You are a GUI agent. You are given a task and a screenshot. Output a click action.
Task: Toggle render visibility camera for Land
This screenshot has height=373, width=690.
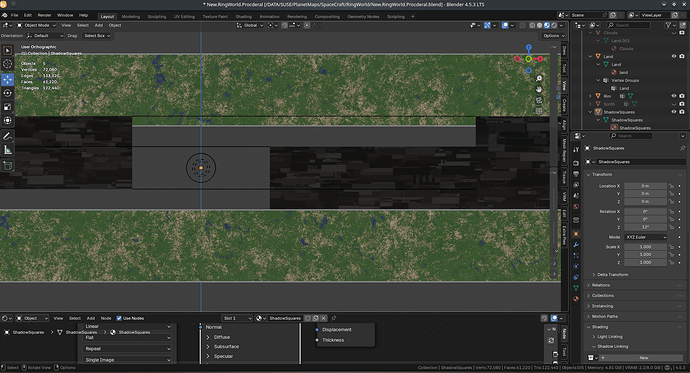(x=682, y=56)
